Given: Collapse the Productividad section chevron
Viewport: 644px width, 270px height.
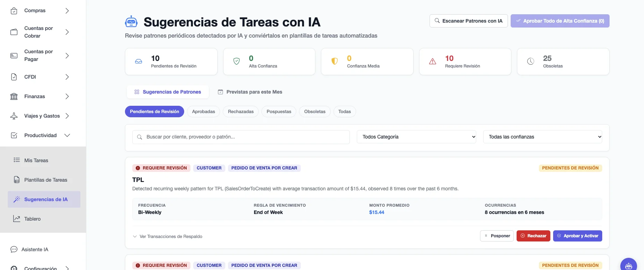Looking at the screenshot, I should (67, 135).
